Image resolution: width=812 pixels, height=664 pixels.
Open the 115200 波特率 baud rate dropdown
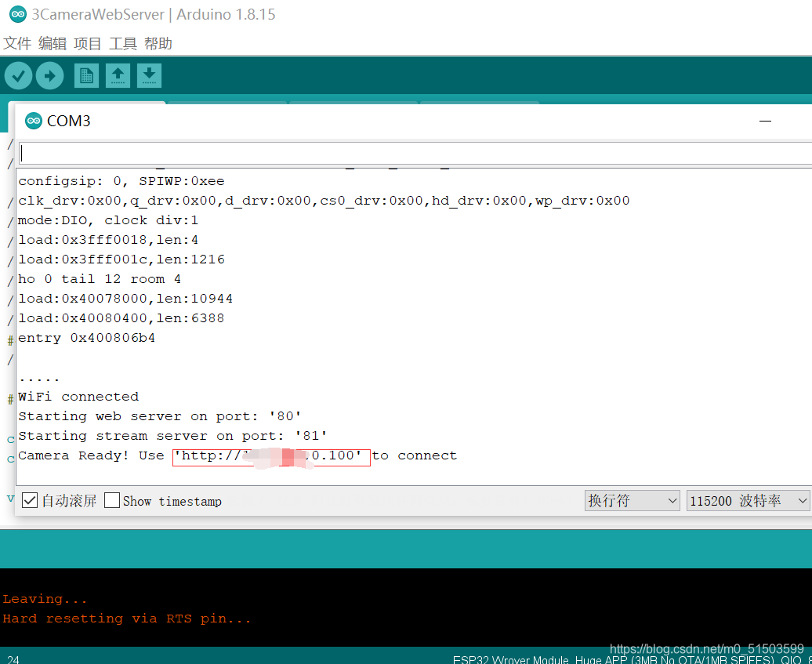[x=746, y=499]
